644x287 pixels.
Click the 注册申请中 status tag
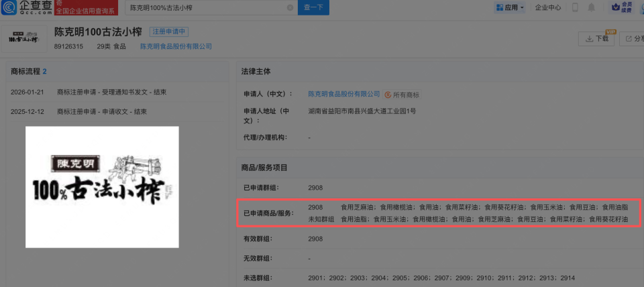169,32
